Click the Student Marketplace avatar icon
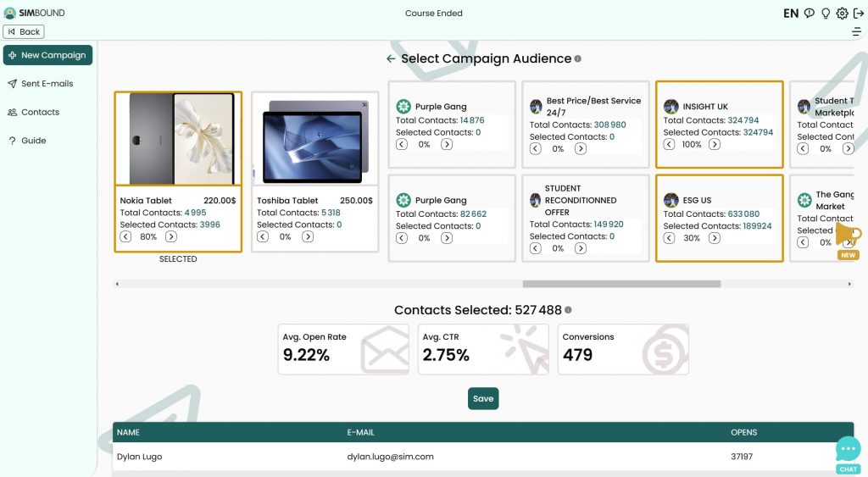The width and height of the screenshot is (868, 477). [x=804, y=106]
